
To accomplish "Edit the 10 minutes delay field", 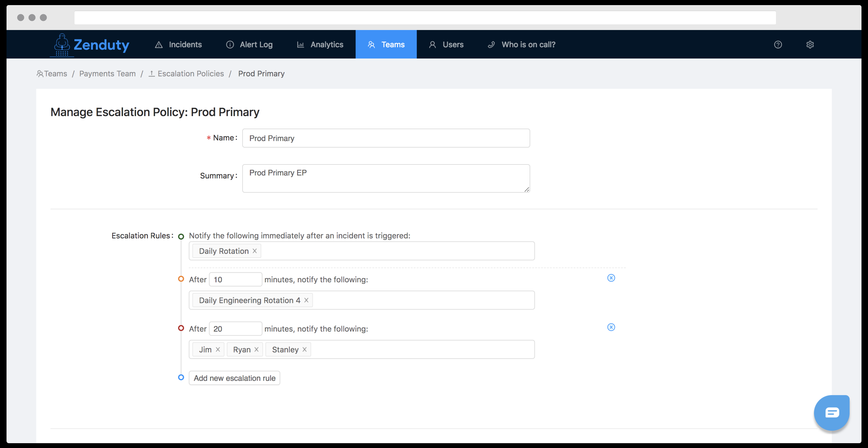I will click(235, 280).
